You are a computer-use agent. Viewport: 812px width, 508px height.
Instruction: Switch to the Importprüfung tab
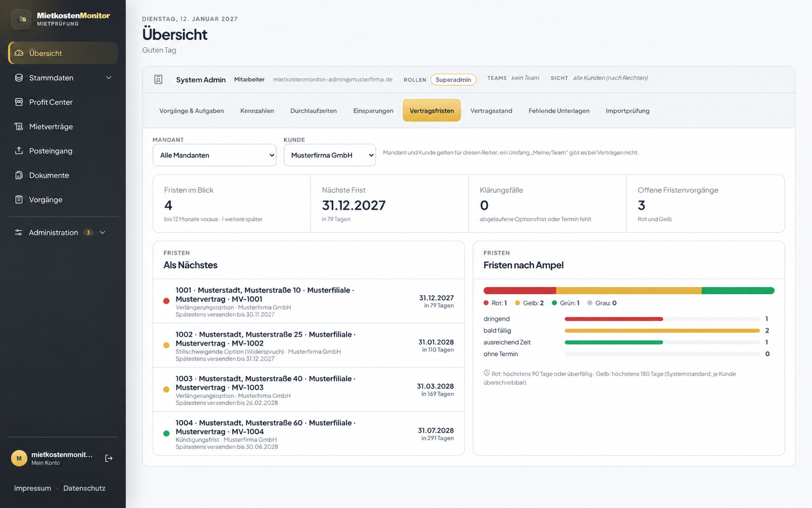click(627, 111)
